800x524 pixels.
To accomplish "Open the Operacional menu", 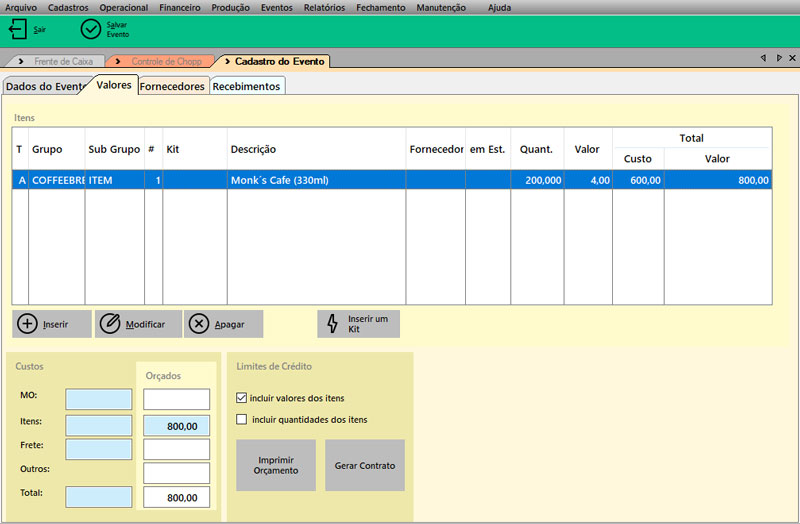I will click(x=123, y=8).
